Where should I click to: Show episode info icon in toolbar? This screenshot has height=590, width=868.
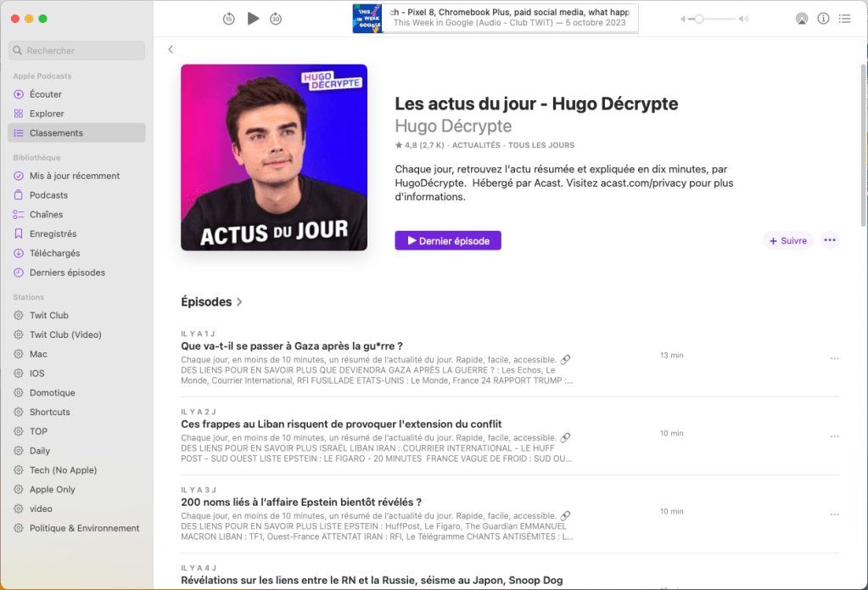(x=823, y=19)
